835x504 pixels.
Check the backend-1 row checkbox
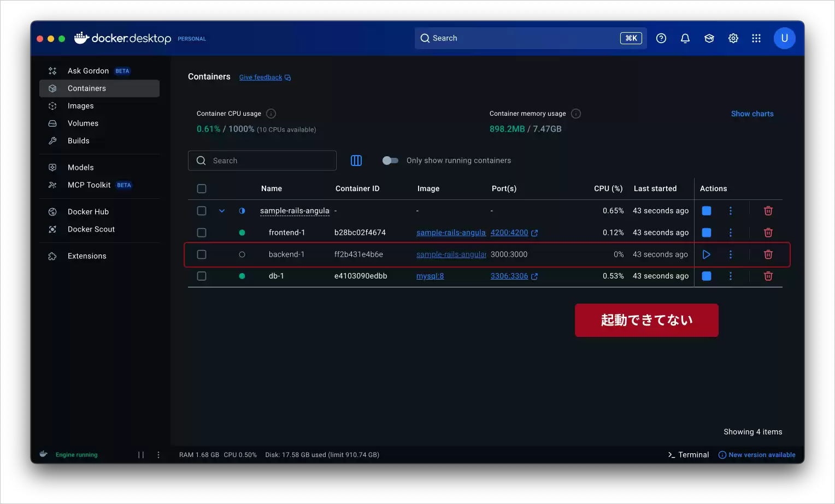[202, 254]
